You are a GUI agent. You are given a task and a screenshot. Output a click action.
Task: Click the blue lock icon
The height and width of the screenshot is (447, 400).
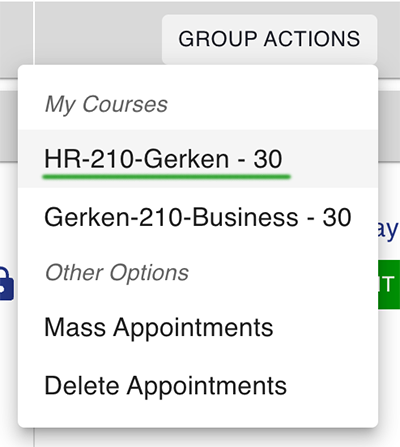coord(7,284)
